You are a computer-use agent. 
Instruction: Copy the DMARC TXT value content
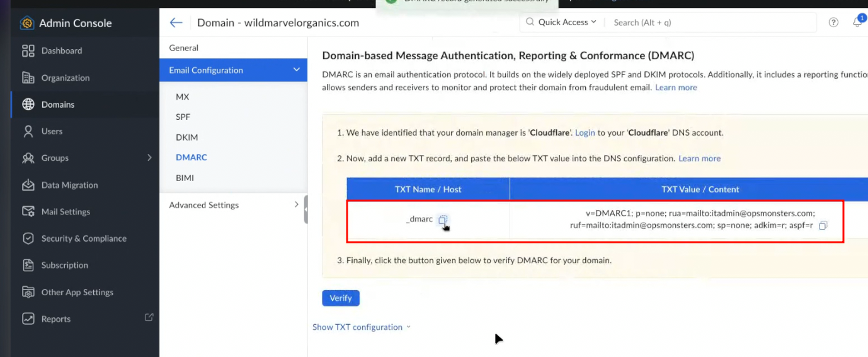[823, 225]
